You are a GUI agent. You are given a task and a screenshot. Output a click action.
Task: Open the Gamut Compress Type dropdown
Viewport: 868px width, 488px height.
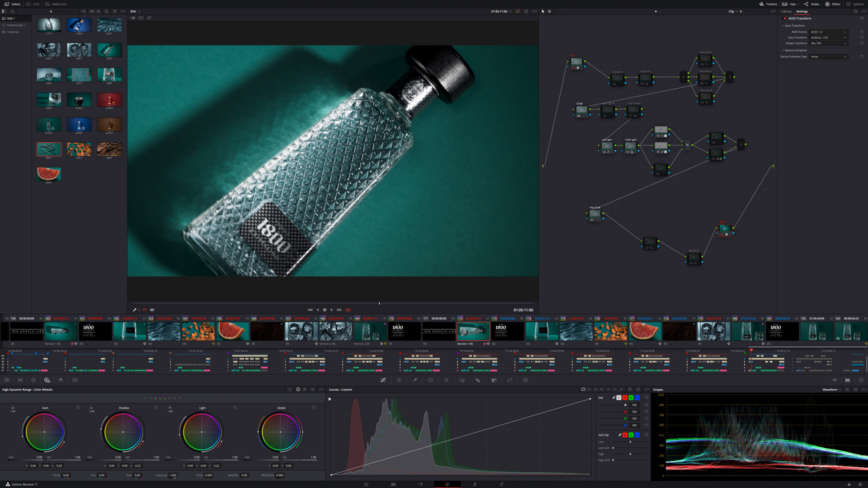click(828, 57)
